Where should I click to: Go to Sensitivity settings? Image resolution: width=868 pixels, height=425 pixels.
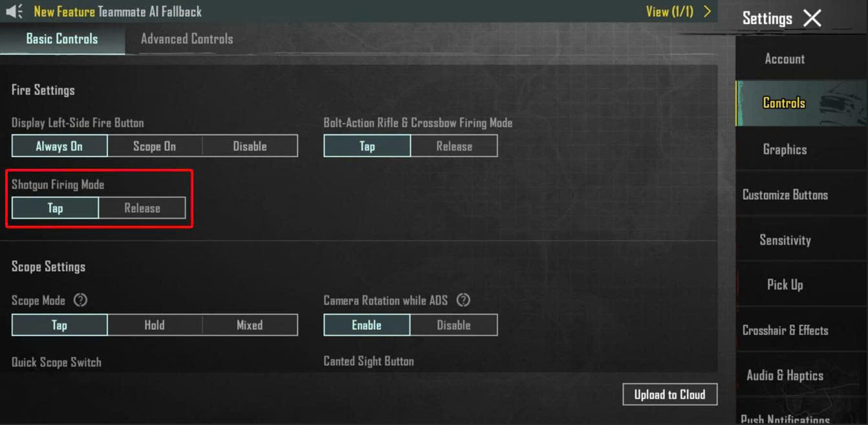point(785,240)
